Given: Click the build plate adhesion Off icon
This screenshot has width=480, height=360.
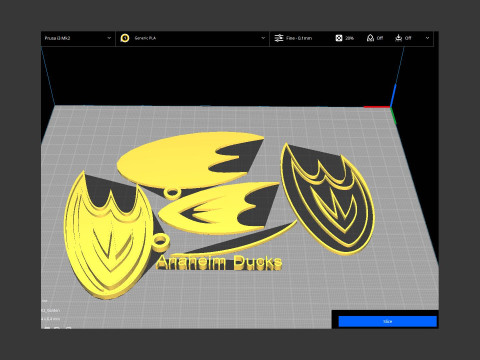Looking at the screenshot, I should click(x=398, y=38).
